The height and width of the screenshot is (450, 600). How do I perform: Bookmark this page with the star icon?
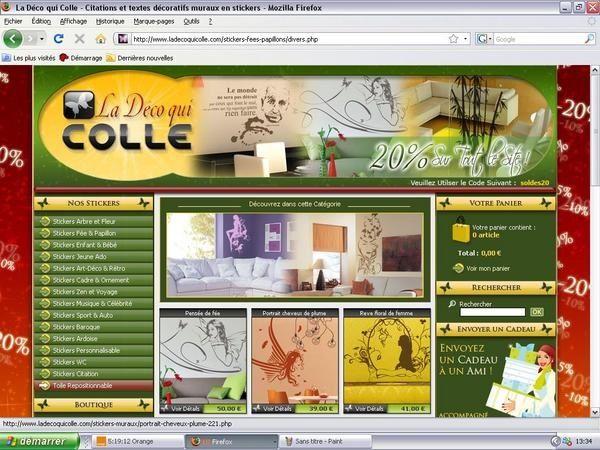(453, 39)
